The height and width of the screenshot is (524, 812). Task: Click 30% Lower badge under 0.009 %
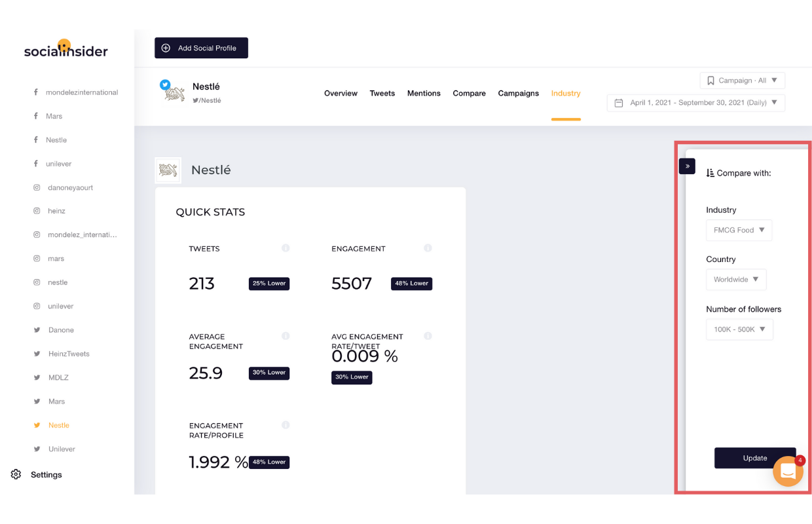[x=352, y=377]
